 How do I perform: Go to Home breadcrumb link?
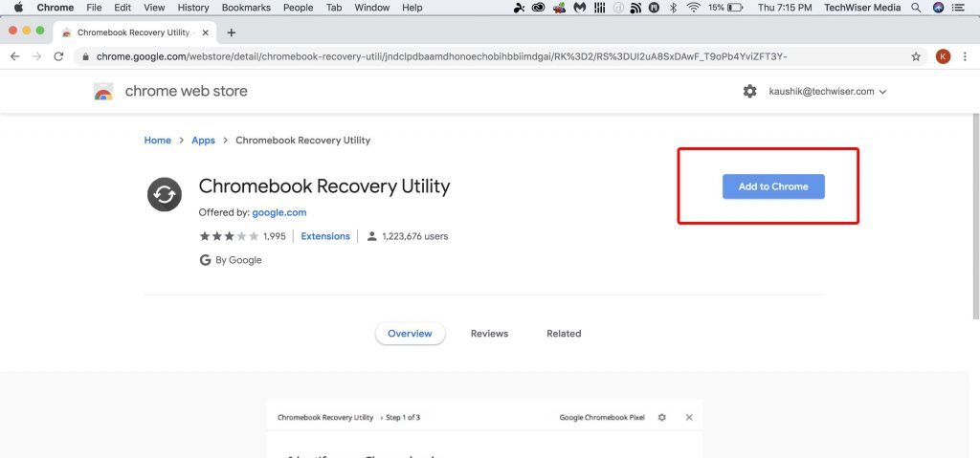click(158, 140)
